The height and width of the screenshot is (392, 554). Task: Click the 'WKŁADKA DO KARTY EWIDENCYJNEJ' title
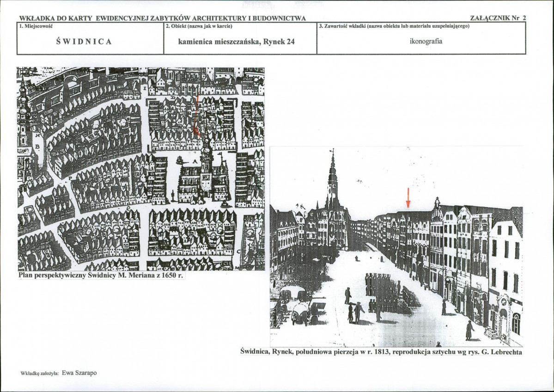[162, 18]
